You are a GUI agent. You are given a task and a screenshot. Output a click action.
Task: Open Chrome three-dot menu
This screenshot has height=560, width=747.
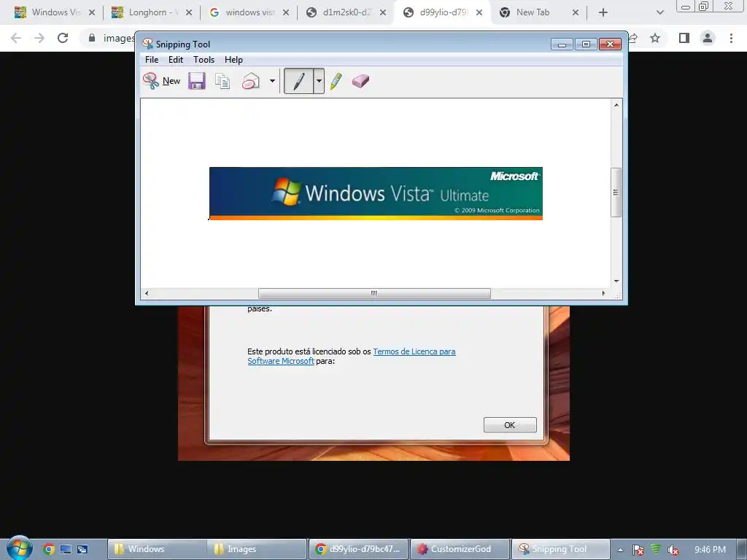(x=731, y=38)
